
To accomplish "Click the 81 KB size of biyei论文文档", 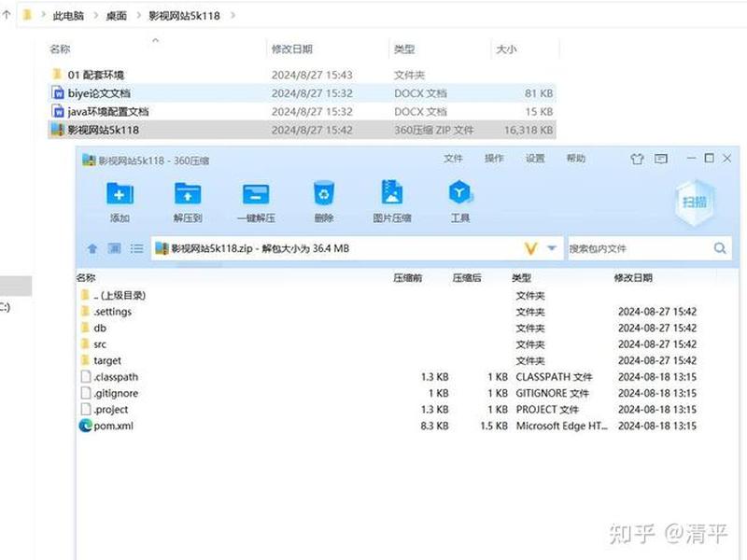I will pyautogui.click(x=539, y=93).
